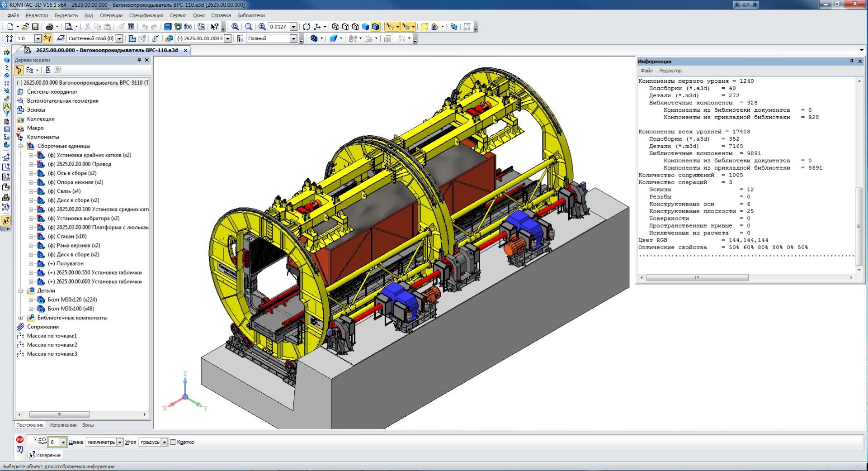Toggle the Кратко checkbox
The height and width of the screenshot is (471, 868).
pos(173,442)
